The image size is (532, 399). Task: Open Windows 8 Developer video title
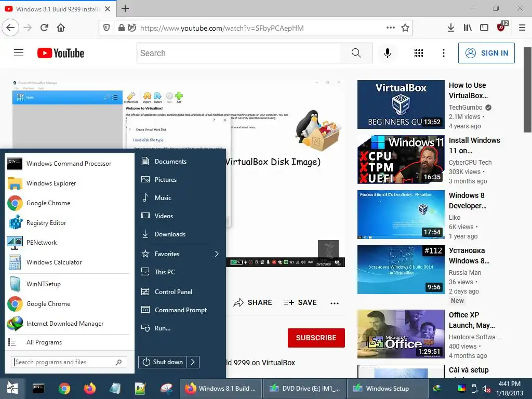coord(468,201)
